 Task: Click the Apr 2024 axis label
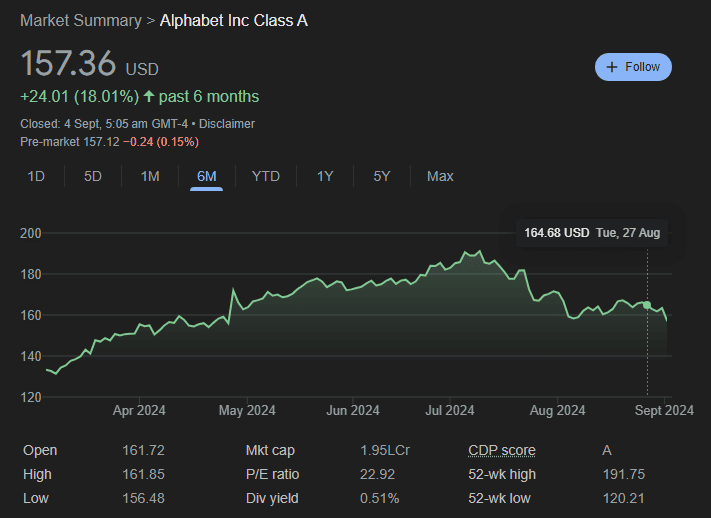click(139, 410)
